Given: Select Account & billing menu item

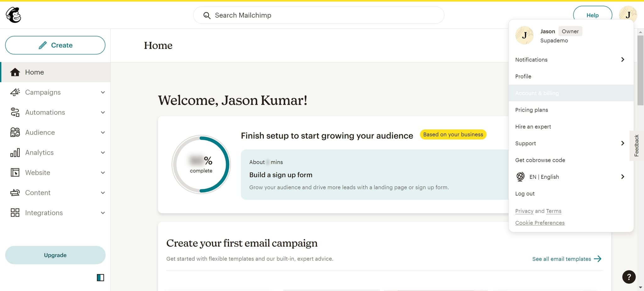Looking at the screenshot, I should 537,93.
